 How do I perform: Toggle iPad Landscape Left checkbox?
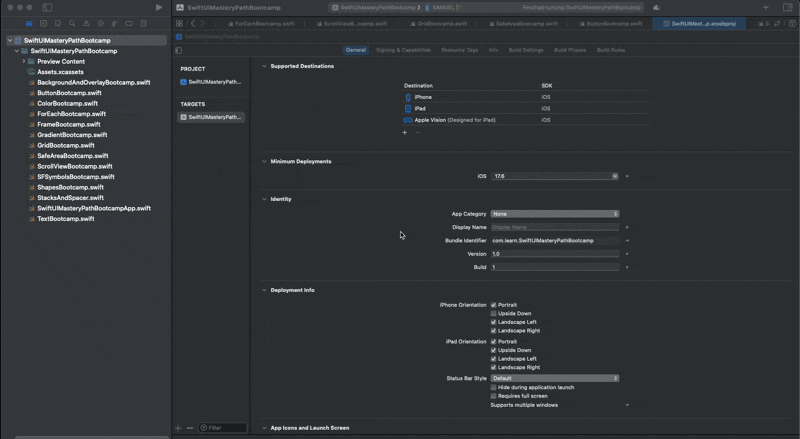click(x=493, y=359)
